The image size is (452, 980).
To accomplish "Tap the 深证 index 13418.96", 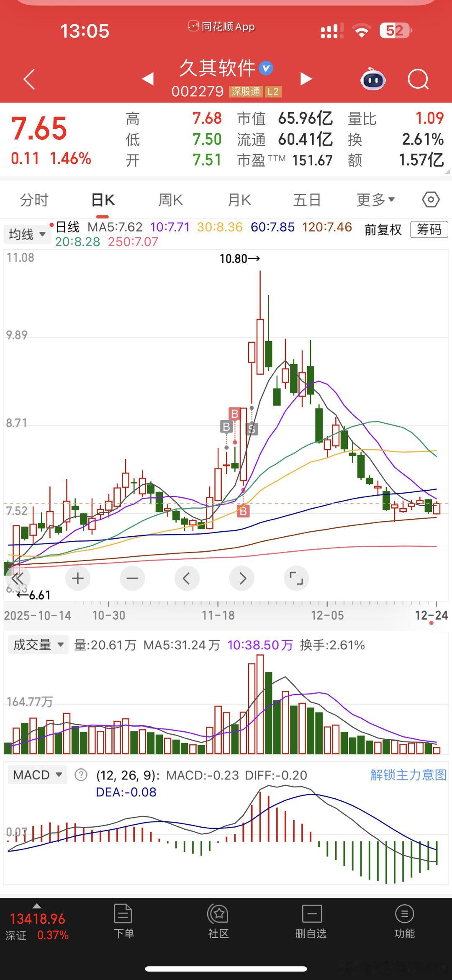I will click(37, 926).
